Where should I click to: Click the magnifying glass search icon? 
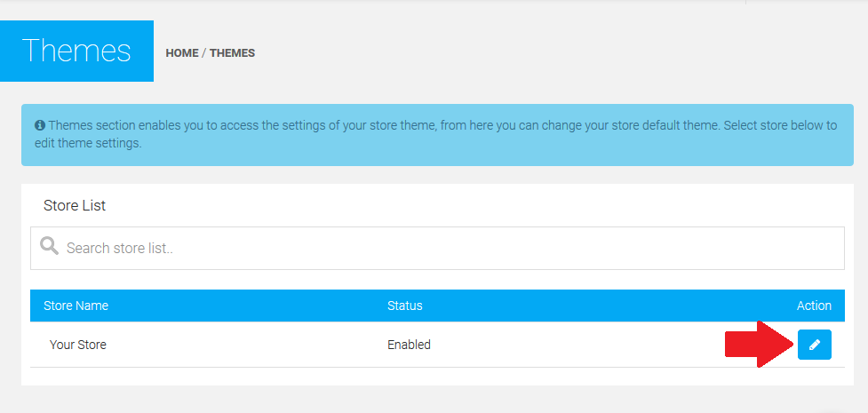tap(50, 247)
